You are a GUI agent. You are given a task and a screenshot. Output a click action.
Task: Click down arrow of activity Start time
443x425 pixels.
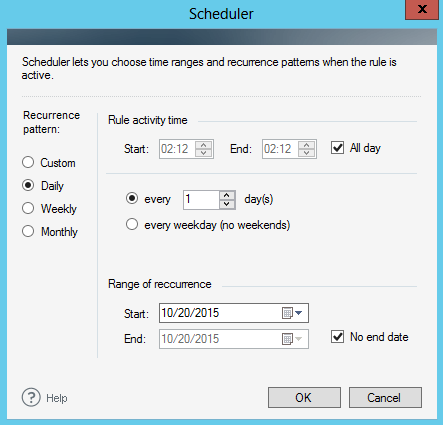click(x=204, y=153)
